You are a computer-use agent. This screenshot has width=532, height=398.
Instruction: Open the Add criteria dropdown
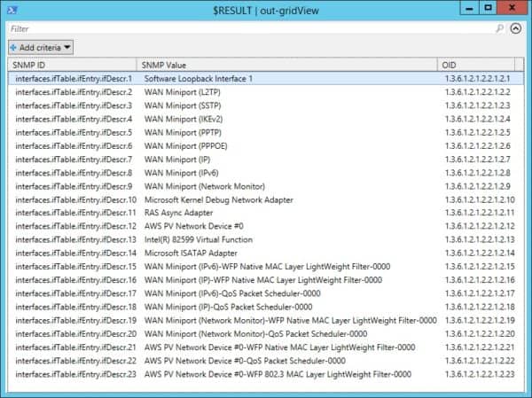pos(41,47)
